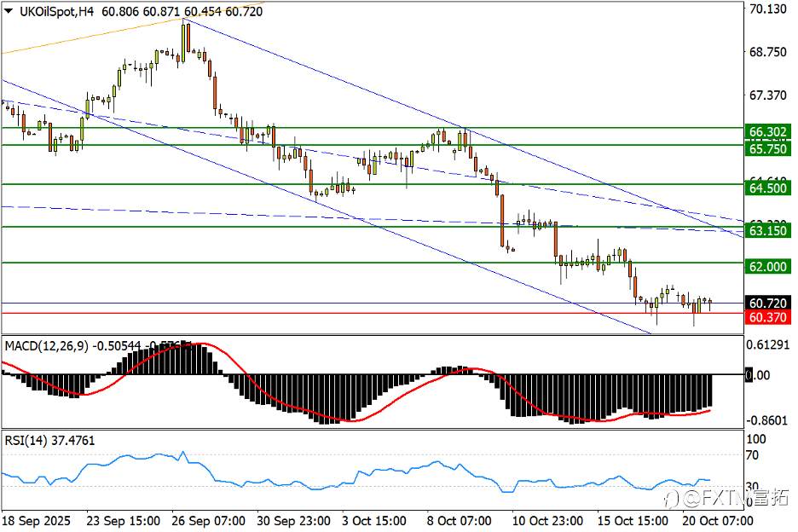Click the current price tag 60.720
Viewport: 798px width, 532px height.
click(768, 303)
